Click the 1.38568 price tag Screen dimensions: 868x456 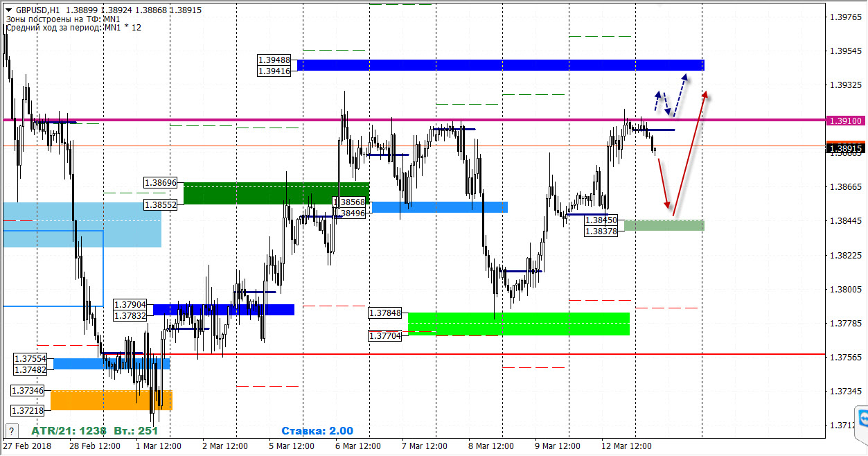[350, 202]
